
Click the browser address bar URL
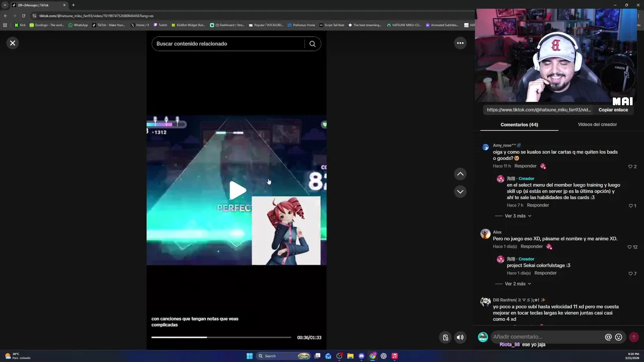point(97,16)
